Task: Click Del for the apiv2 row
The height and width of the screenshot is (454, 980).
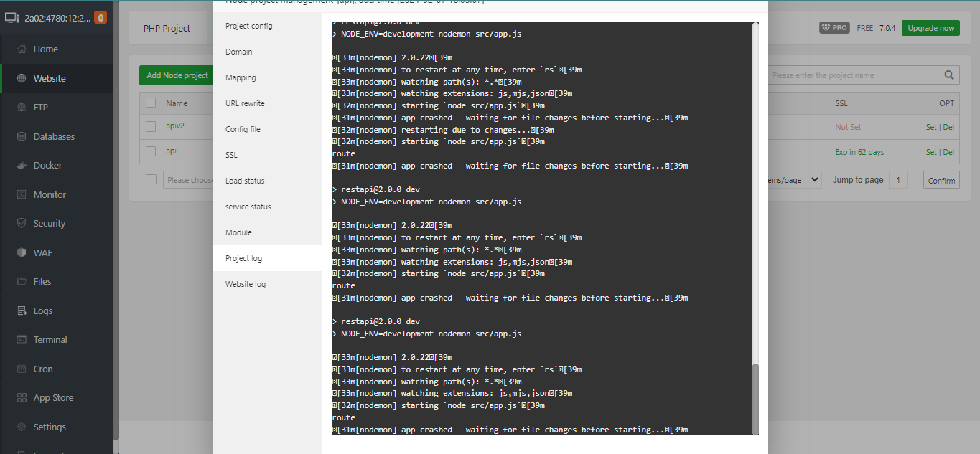Action: 948,127
